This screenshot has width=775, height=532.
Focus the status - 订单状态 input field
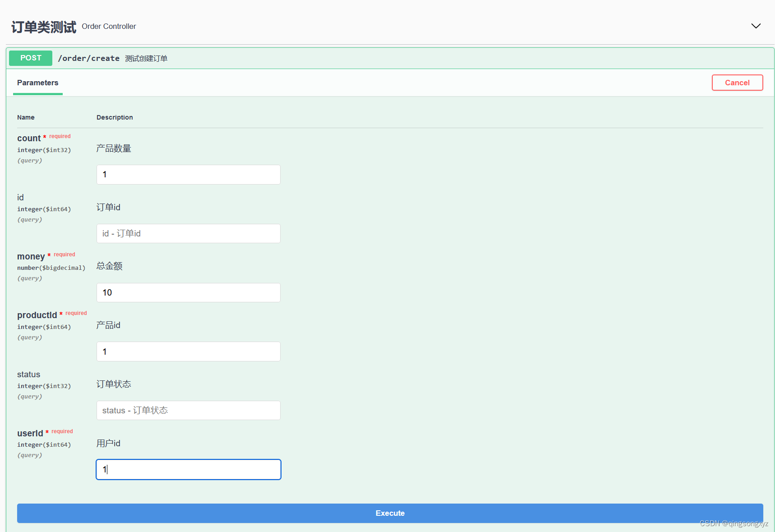(x=189, y=410)
